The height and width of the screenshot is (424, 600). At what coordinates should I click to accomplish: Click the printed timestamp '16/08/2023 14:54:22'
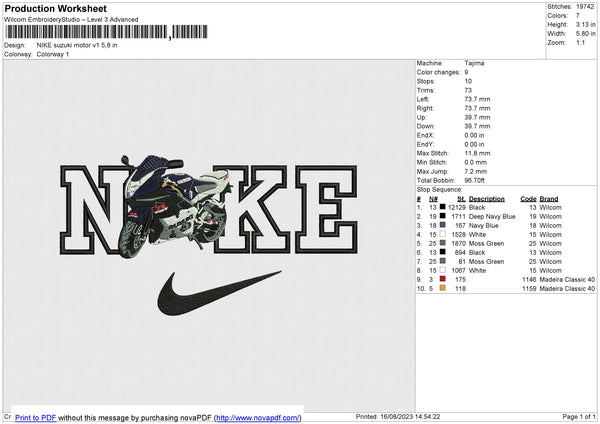(x=410, y=417)
